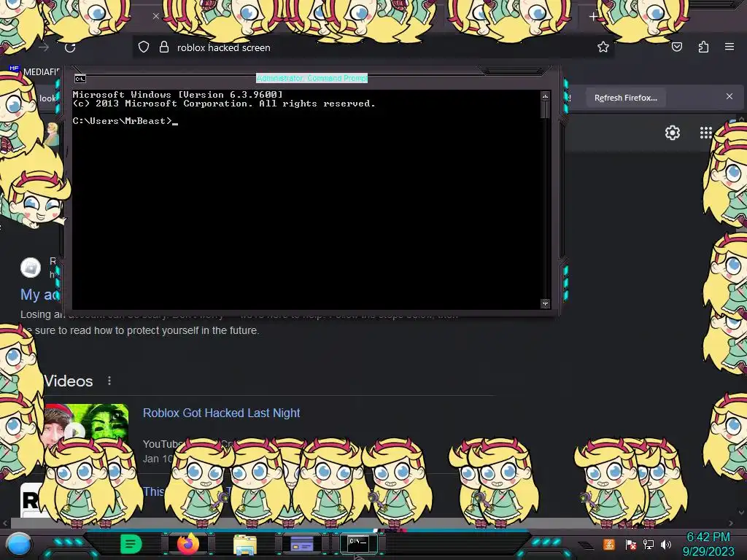Switch to Firefox from the taskbar
The image size is (747, 560).
tap(187, 544)
